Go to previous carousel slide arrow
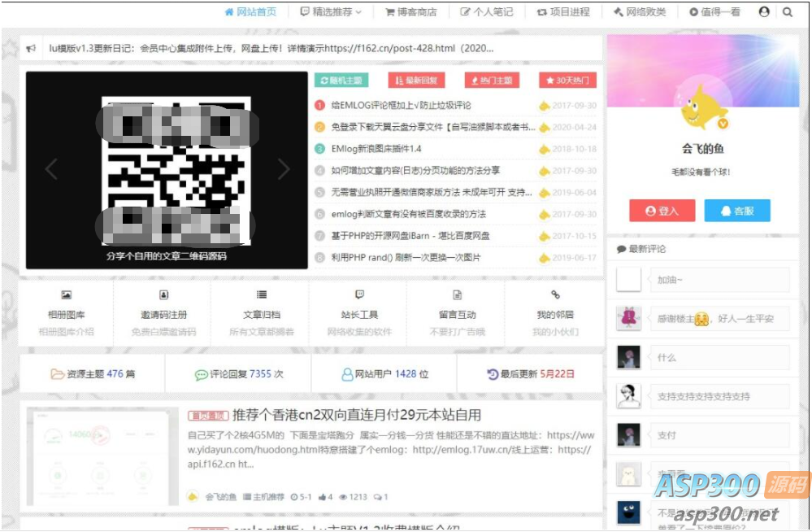The width and height of the screenshot is (812, 532). point(50,169)
